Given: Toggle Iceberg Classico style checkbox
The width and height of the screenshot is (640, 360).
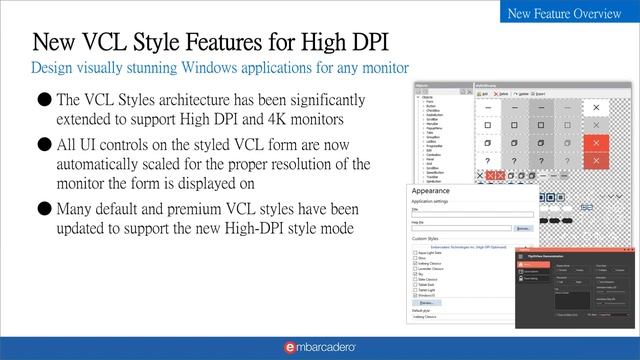Looking at the screenshot, I should click(x=415, y=264).
